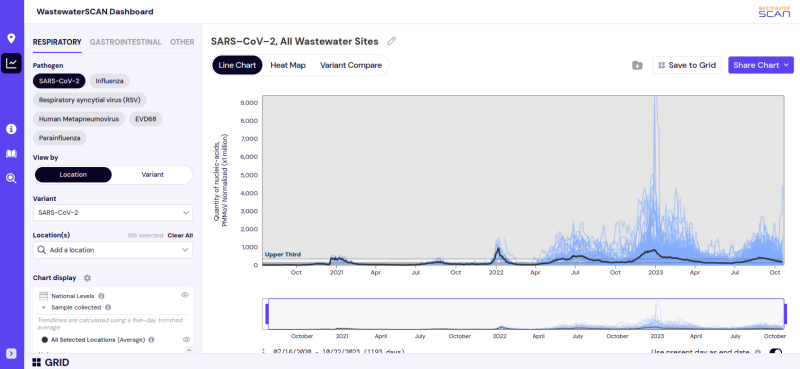Open the Share Chart dropdown
The height and width of the screenshot is (369, 800).
[x=761, y=65]
